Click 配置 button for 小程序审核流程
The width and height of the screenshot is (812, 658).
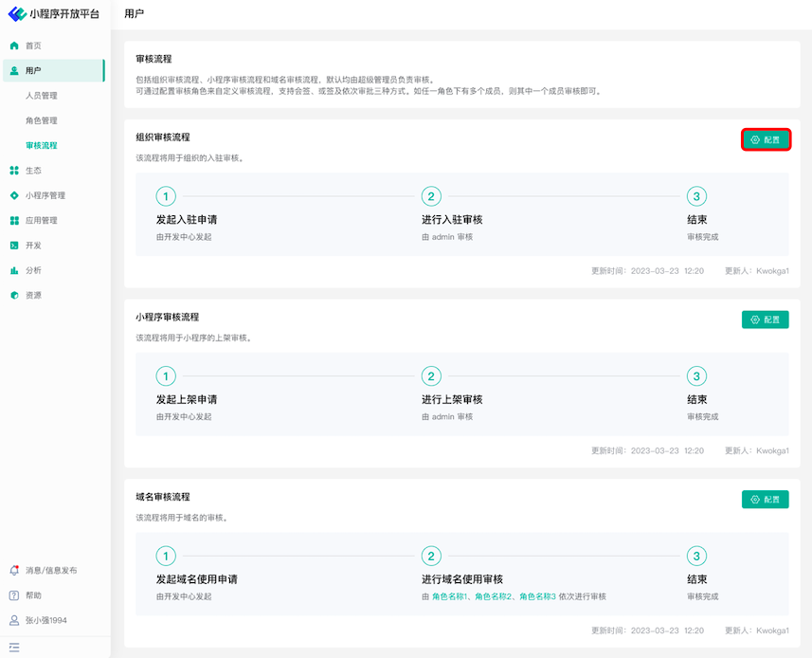(x=765, y=320)
